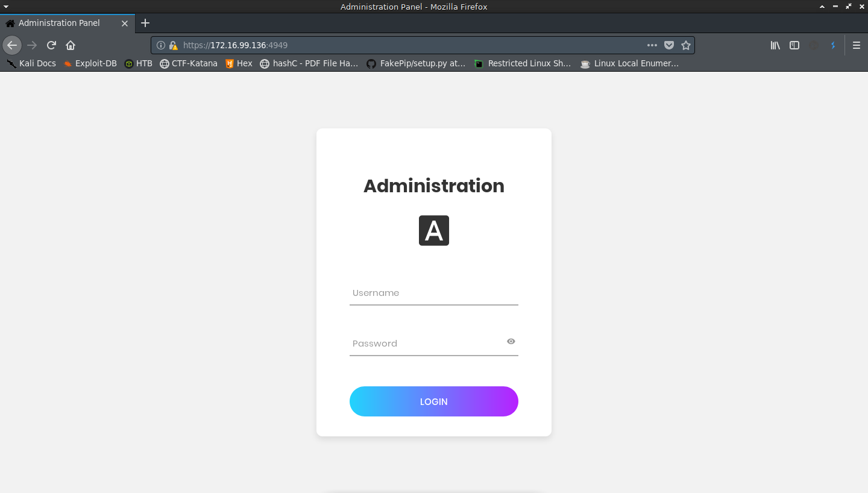868x493 pixels.
Task: Click the forward navigation arrow
Action: (32, 45)
